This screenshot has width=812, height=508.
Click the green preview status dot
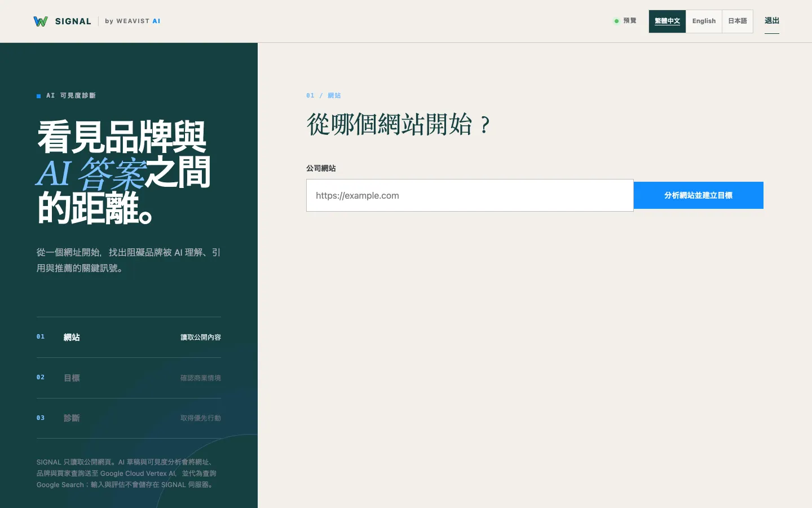pos(616,21)
